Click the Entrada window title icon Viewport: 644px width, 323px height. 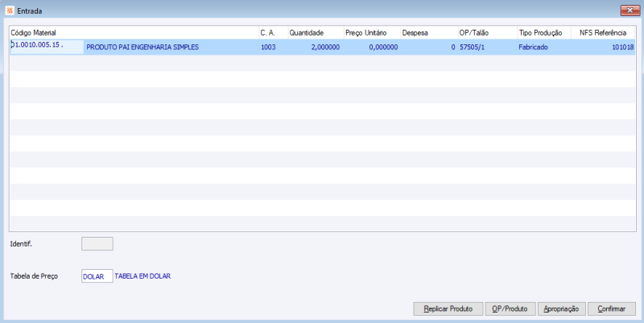tap(10, 10)
